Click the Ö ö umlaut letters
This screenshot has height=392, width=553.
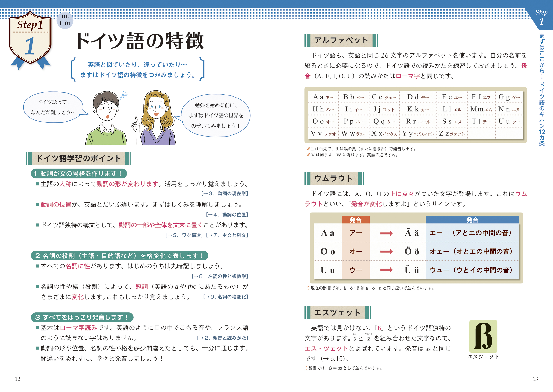click(x=411, y=251)
